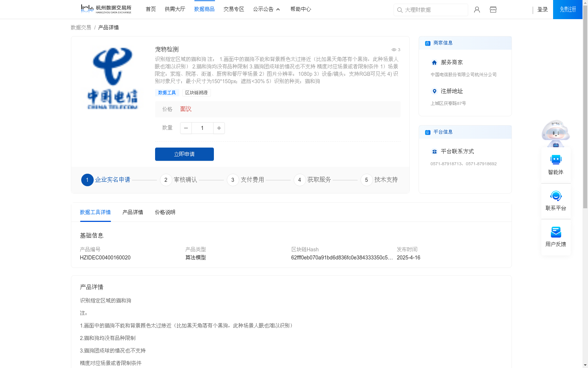
Task: Click the 立即申请 apply button
Action: [x=184, y=154]
